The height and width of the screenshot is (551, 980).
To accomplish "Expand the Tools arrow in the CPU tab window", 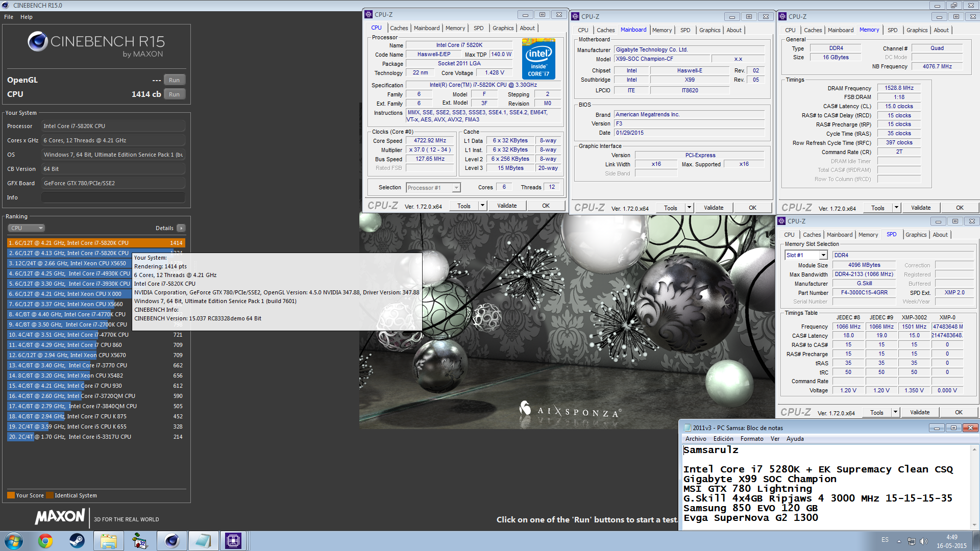I will click(x=482, y=206).
